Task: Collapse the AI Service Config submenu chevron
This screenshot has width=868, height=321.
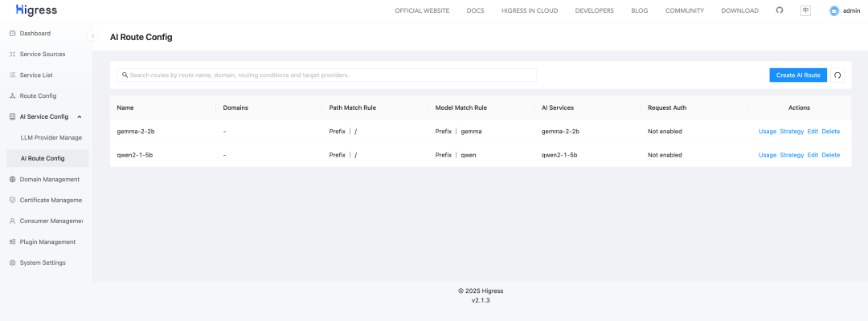Action: pyautogui.click(x=79, y=116)
